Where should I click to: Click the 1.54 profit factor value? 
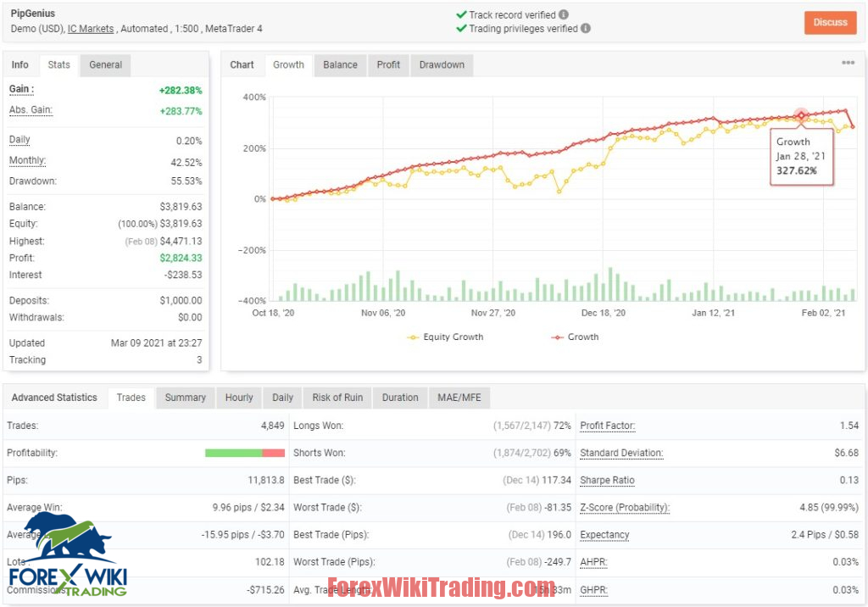pos(849,426)
